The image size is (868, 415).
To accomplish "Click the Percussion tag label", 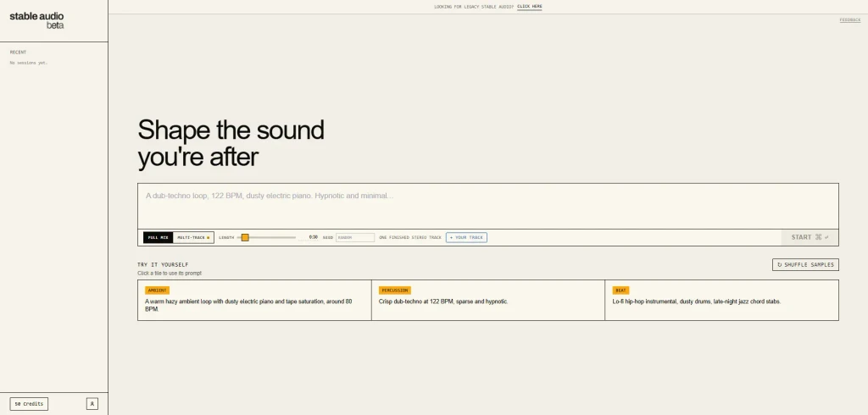I will coord(395,290).
